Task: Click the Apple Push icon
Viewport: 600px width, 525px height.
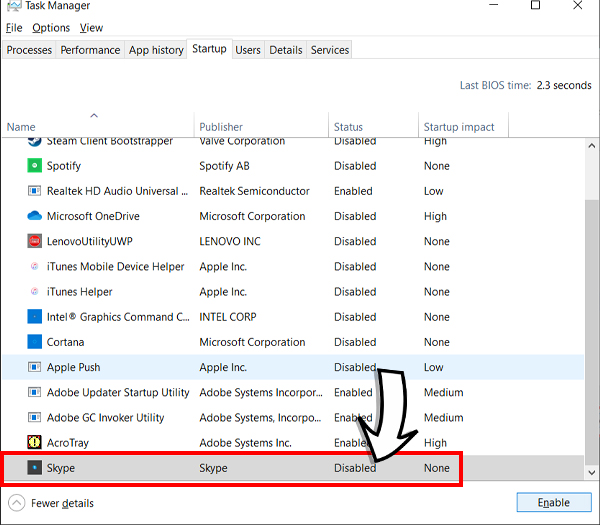Action: (34, 367)
